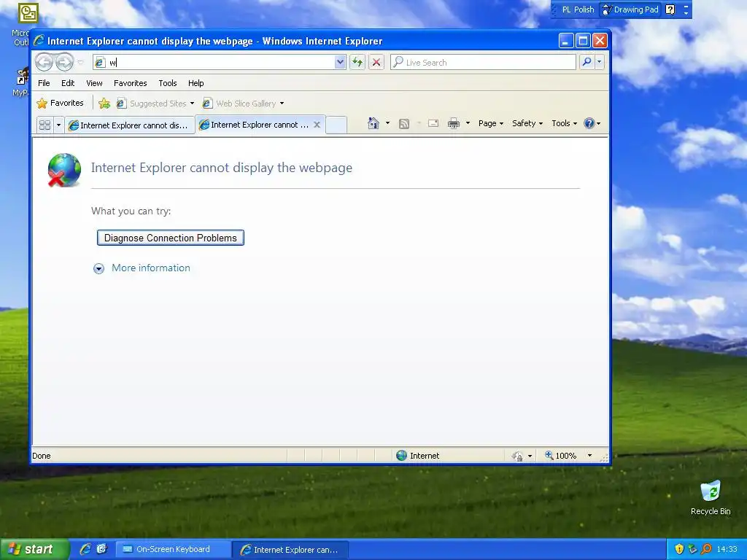Open the Favorites menu in menu bar
This screenshot has height=560, width=747.
point(130,83)
